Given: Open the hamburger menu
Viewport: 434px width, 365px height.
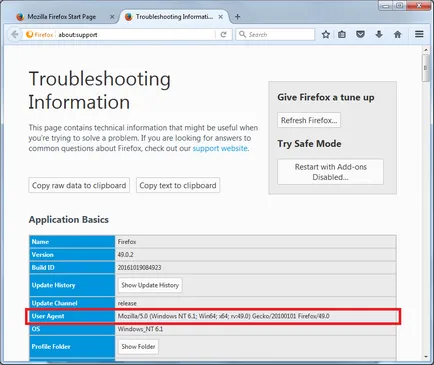Looking at the screenshot, I should [419, 34].
